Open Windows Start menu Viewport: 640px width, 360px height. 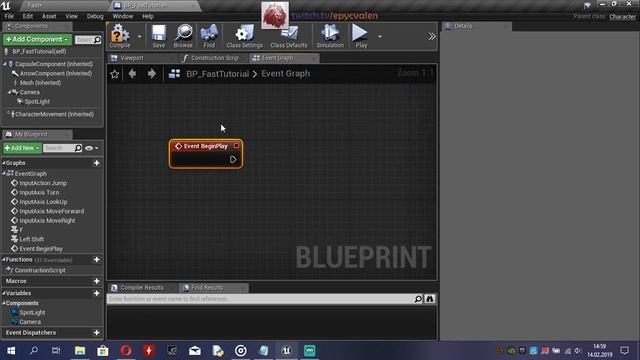click(x=11, y=351)
